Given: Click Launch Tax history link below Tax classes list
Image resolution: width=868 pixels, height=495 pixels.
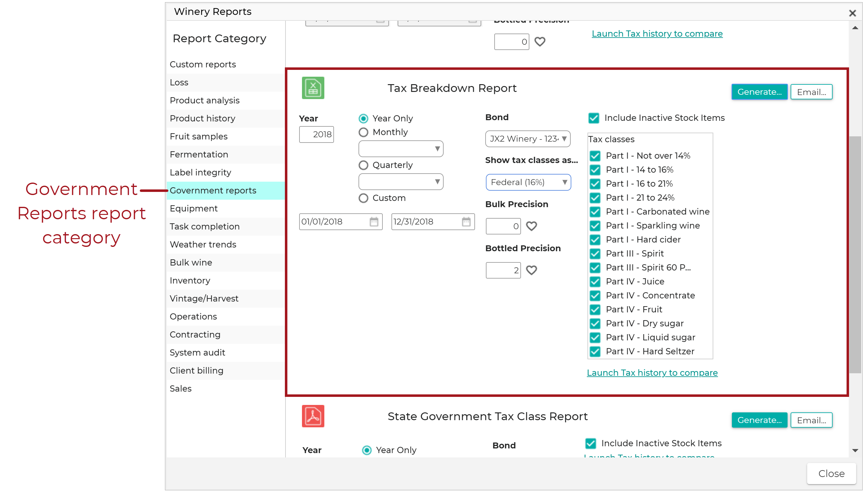Looking at the screenshot, I should (x=652, y=373).
